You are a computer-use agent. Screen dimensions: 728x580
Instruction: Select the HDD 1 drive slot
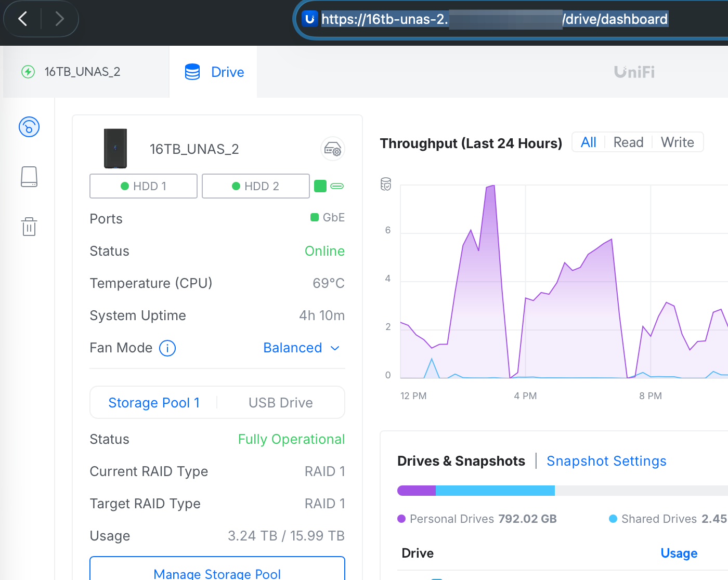coord(144,186)
